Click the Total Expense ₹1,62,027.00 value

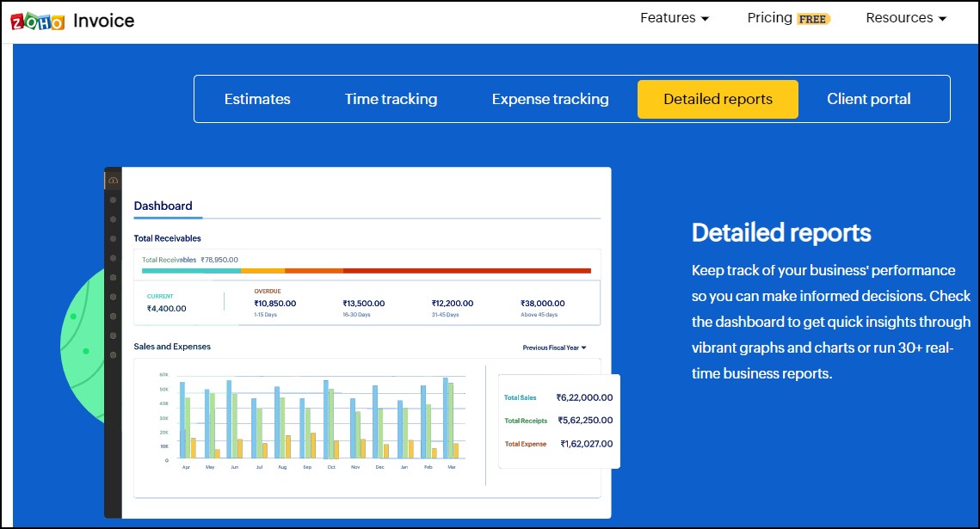pyautogui.click(x=587, y=444)
